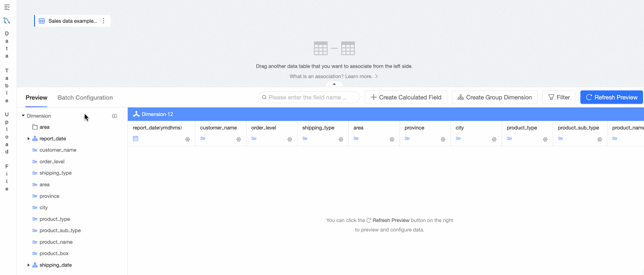Expand the report_date hierarchy
The image size is (644, 275).
coord(28,139)
